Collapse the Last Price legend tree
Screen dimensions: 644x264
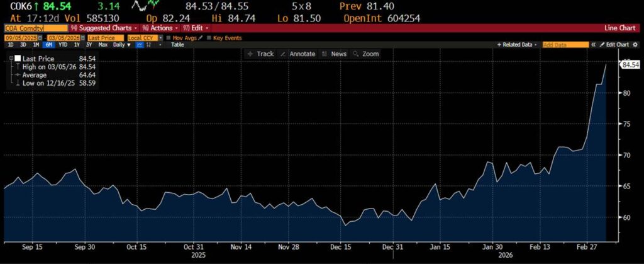pos(11,59)
